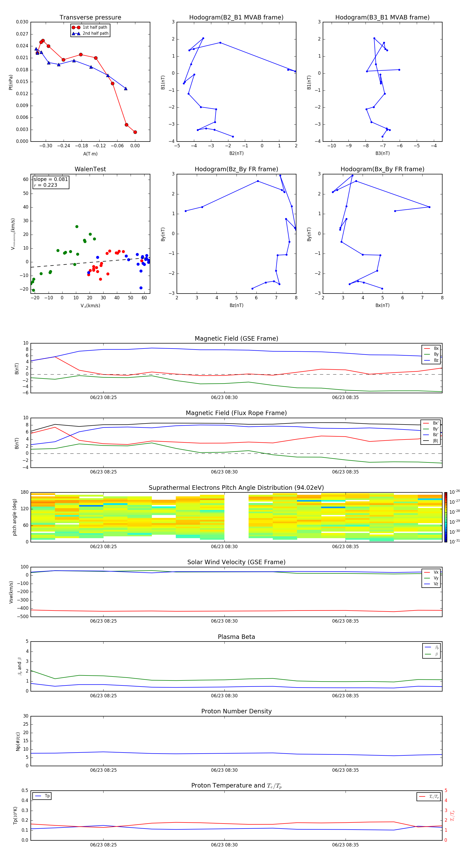Click the Suprathermal Electrons Pitch Angle Distribution title
This screenshot has width=473, height=868.
[x=236, y=488]
